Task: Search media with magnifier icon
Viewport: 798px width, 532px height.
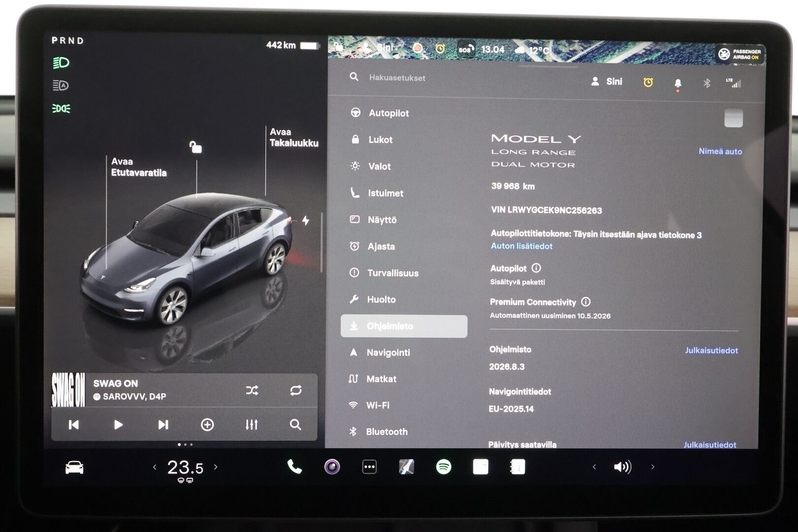Action: (x=296, y=425)
